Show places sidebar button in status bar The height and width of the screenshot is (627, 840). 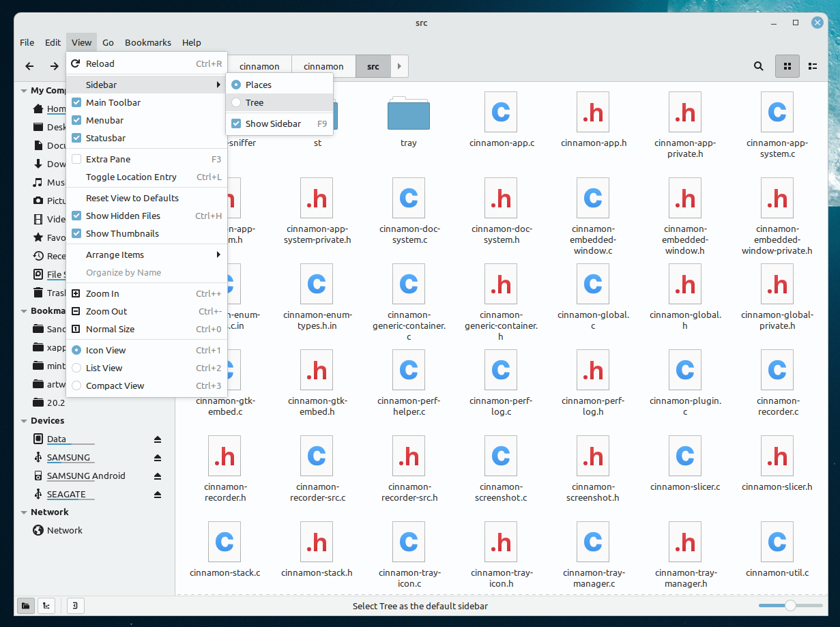[26, 605]
